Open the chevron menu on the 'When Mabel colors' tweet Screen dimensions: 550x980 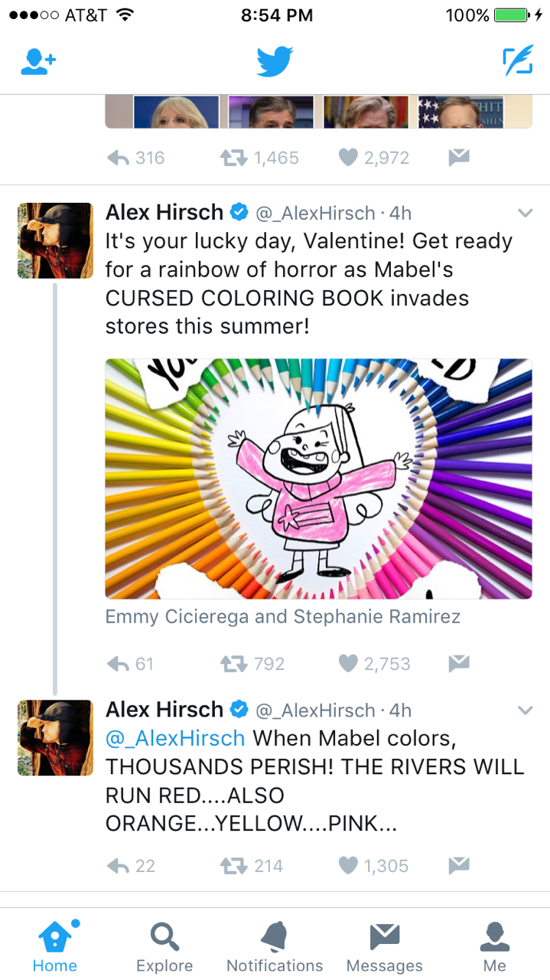click(x=525, y=711)
